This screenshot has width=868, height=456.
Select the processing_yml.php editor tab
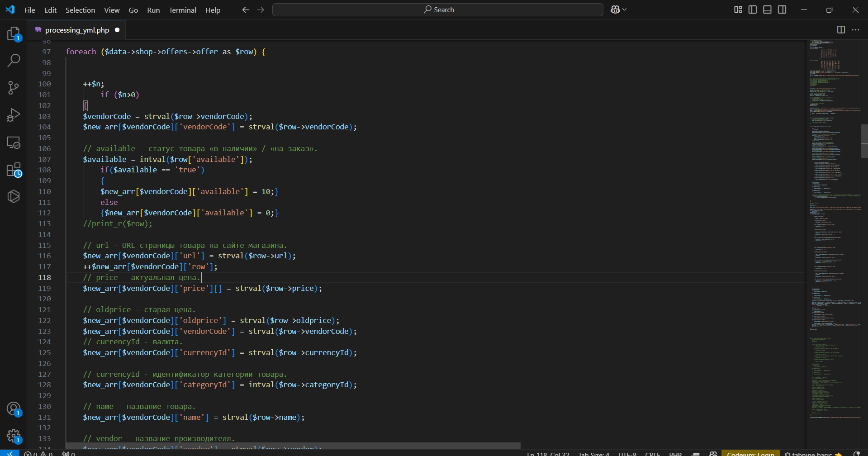click(x=77, y=30)
